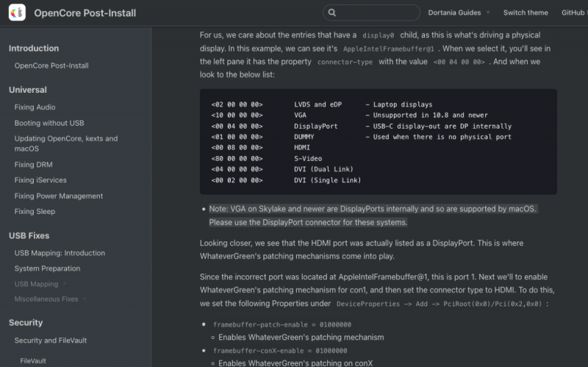The image size is (588, 367).
Task: Expand the USB Mapping section
Action: click(x=40, y=284)
